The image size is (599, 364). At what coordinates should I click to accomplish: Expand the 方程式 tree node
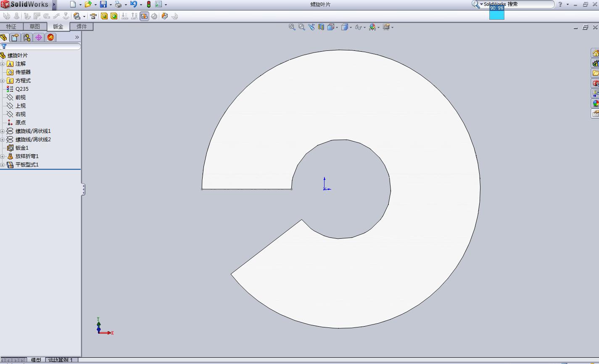coord(3,81)
